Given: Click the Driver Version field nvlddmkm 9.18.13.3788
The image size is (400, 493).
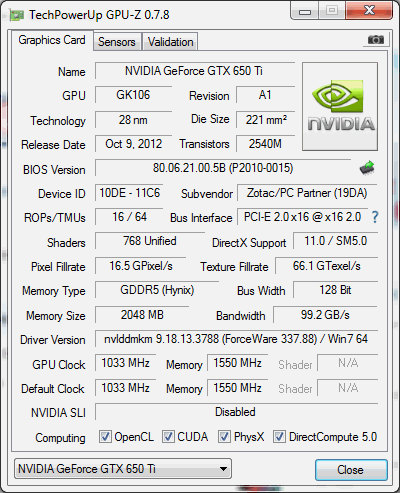Looking at the screenshot, I should coord(236,339).
